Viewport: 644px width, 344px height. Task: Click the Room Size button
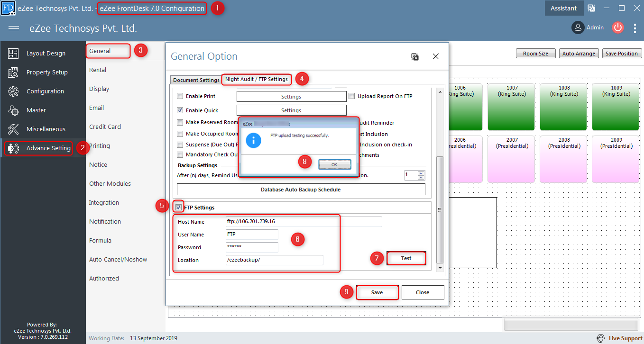(x=535, y=54)
